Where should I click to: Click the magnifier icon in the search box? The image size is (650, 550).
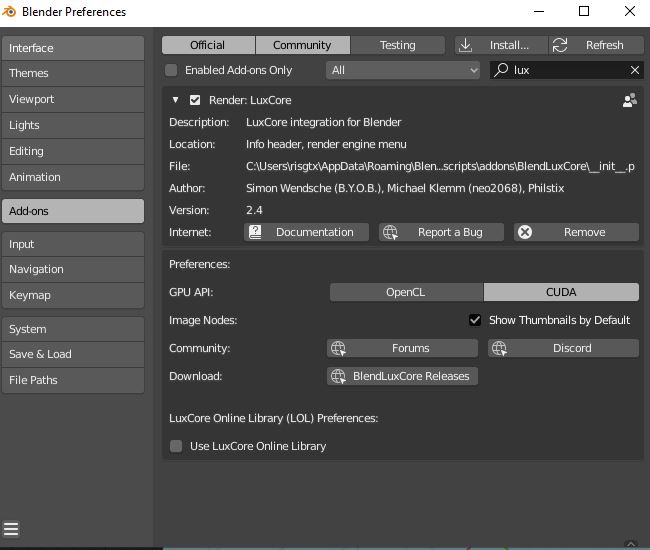coord(500,70)
